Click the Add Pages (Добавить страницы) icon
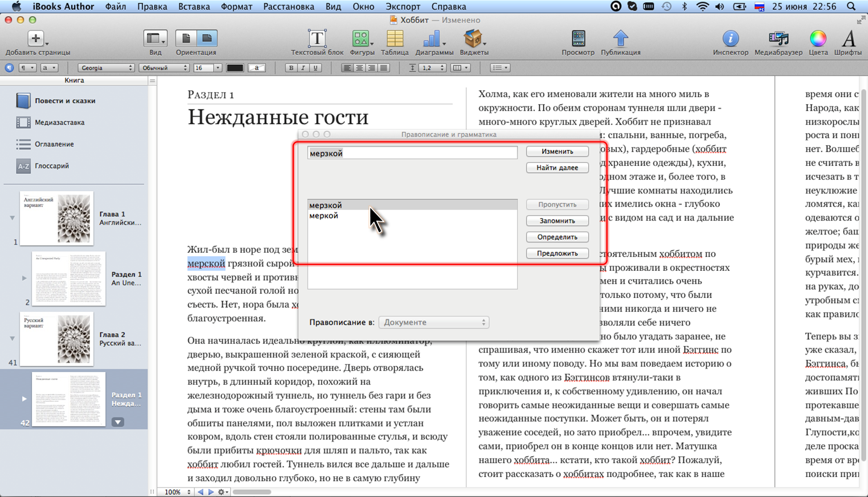Viewport: 868px width, 497px height. pos(36,38)
